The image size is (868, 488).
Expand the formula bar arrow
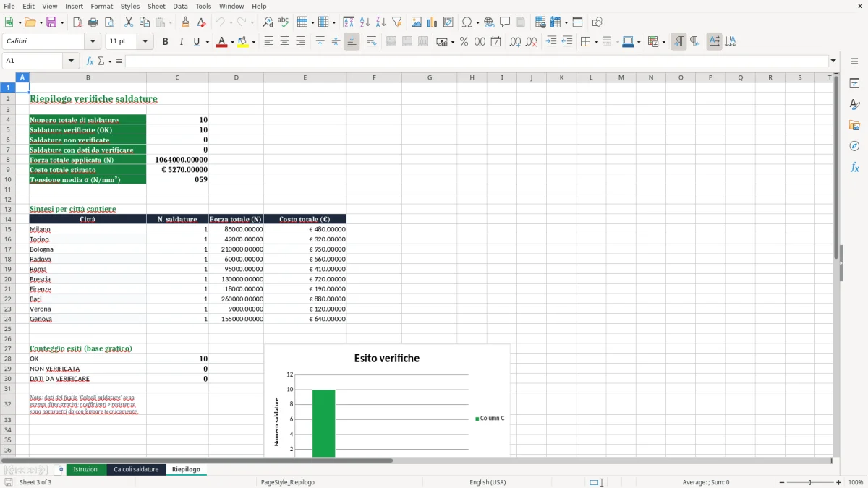tap(833, 61)
